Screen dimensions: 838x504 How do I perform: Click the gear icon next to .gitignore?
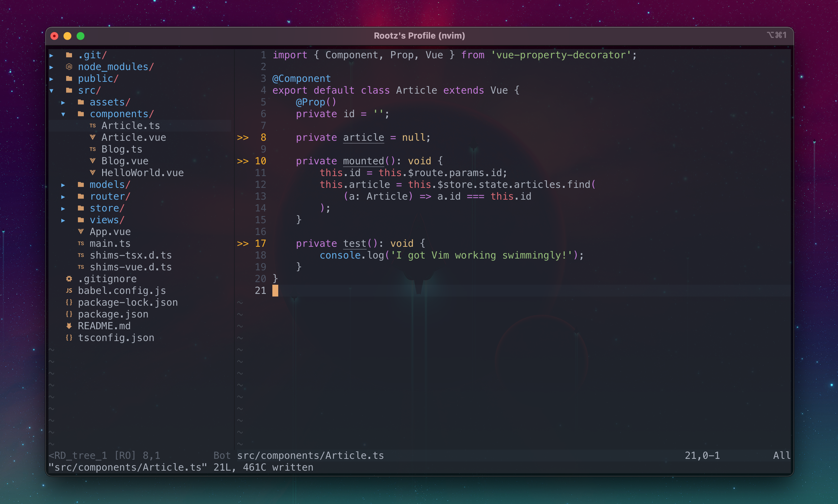coord(69,279)
